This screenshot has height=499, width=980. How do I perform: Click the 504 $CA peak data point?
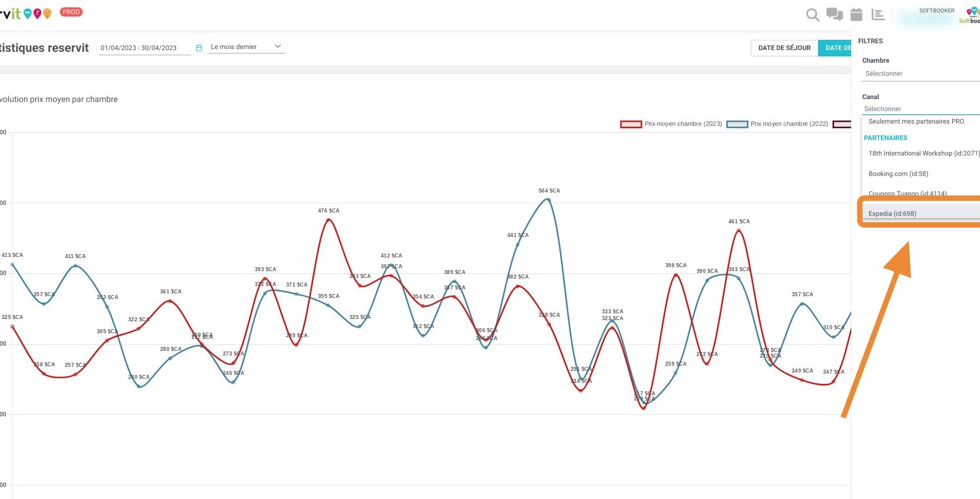pos(548,199)
